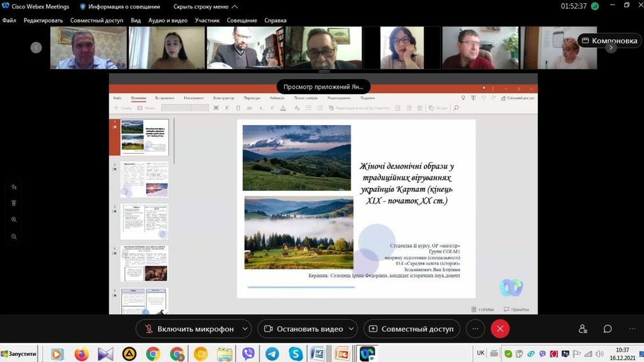Toggle camera with Остановить видео button
Viewport: 644px width, 362px height.
303,329
